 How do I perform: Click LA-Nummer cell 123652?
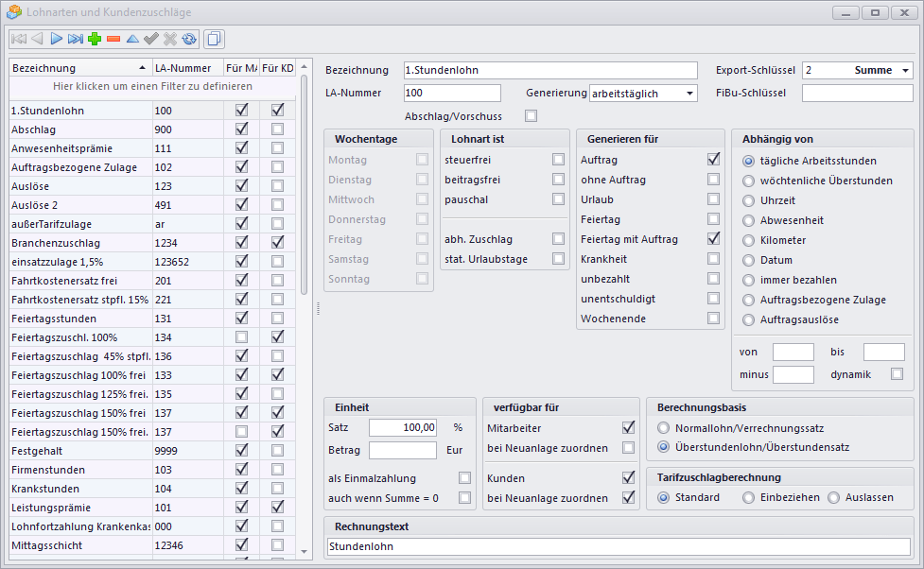click(x=188, y=262)
